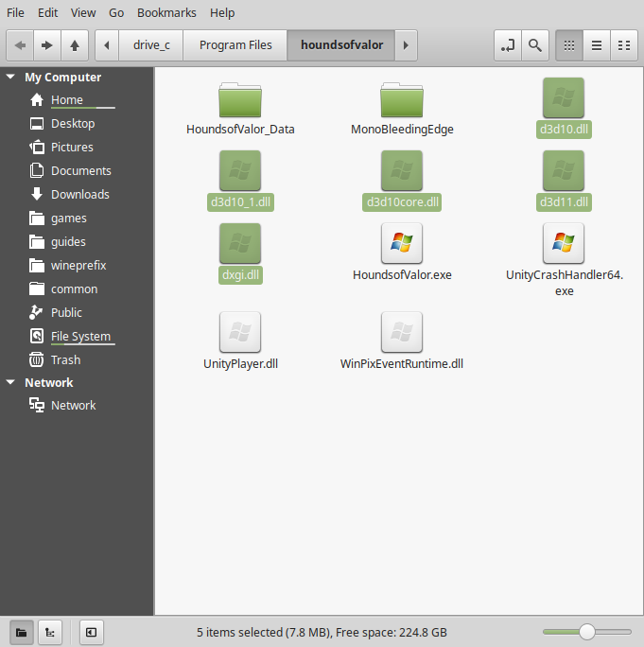This screenshot has height=647, width=644.
Task: Select the HoundsofValor.exe icon
Action: 402,243
